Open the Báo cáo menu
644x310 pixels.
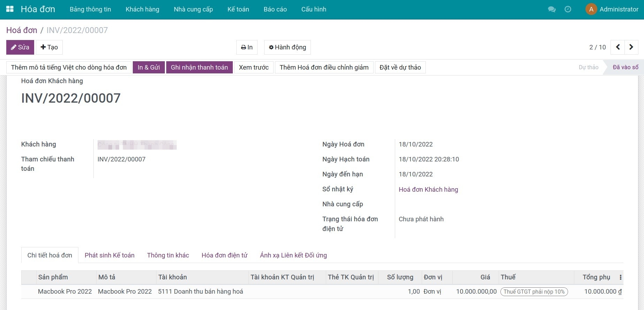[275, 9]
